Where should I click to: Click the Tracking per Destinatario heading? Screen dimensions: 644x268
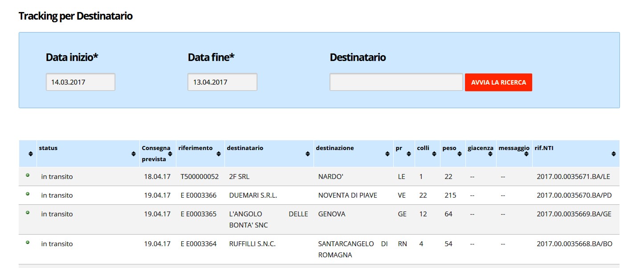tap(76, 16)
